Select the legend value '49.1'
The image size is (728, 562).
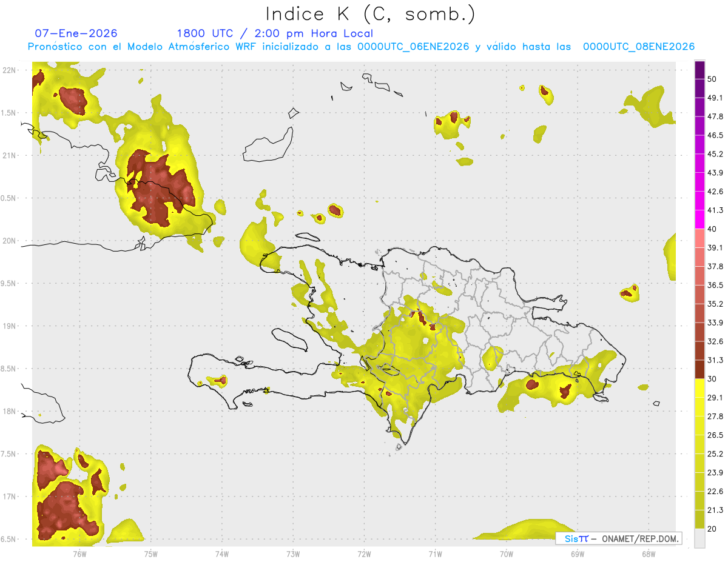[715, 98]
